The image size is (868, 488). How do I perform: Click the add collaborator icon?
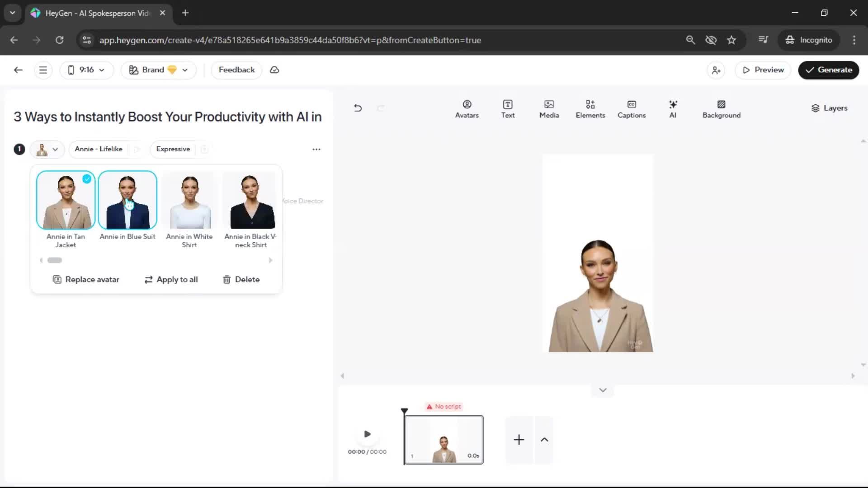716,70
